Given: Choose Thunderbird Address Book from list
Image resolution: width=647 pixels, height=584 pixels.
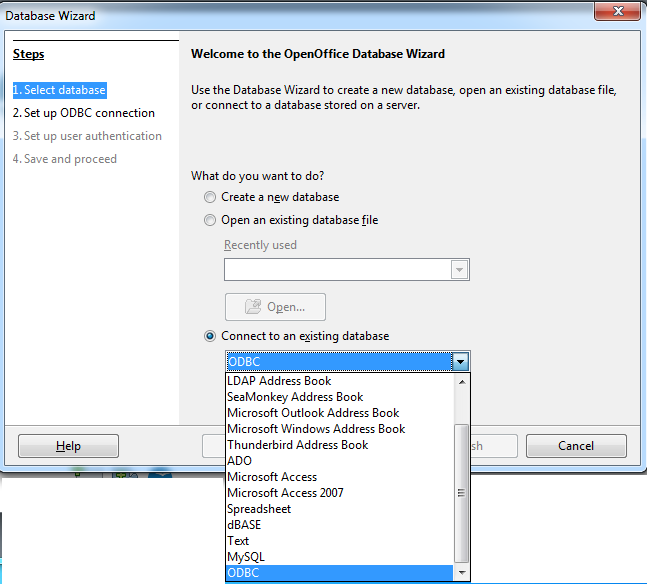Looking at the screenshot, I should click(339, 445).
